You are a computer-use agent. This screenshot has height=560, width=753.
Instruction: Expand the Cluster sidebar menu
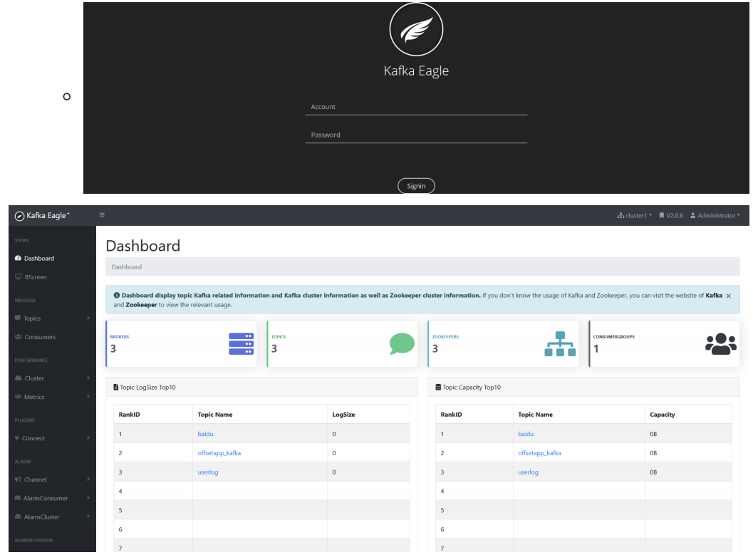(52, 378)
